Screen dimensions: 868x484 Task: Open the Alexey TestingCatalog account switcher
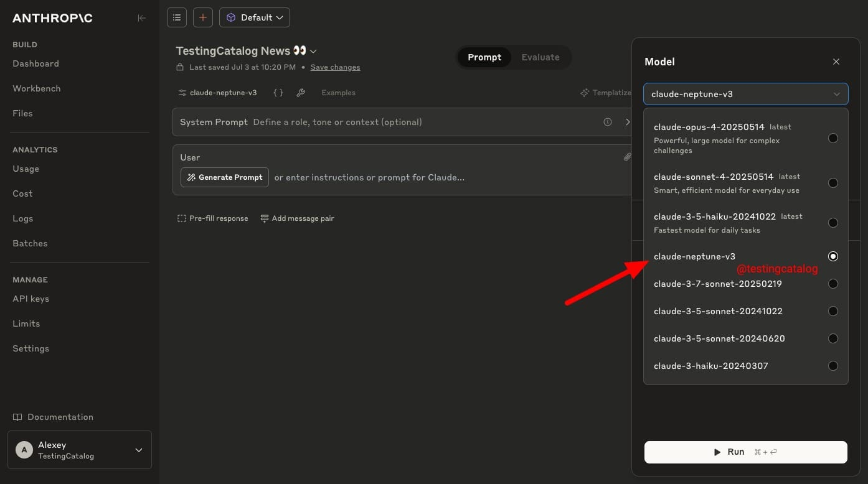click(80, 450)
